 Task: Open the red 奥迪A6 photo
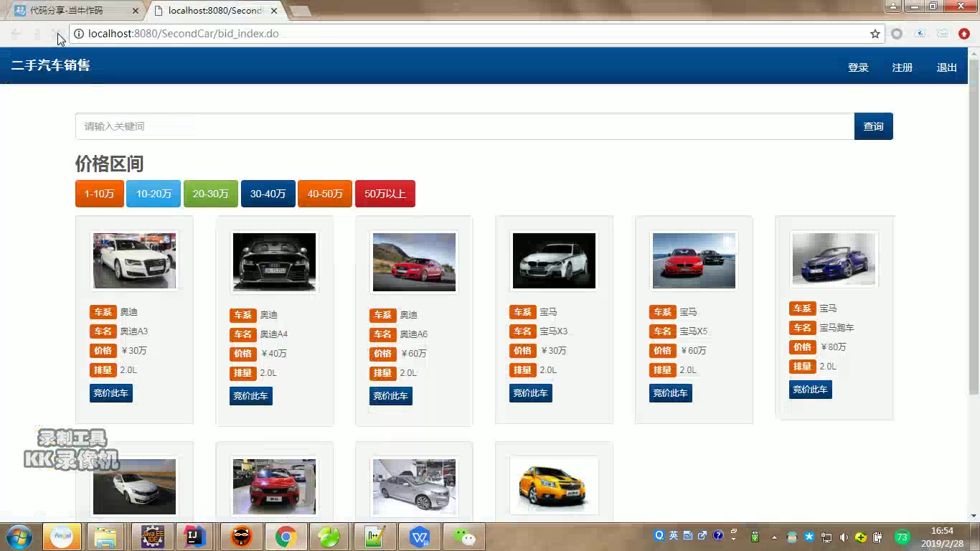[x=414, y=262]
